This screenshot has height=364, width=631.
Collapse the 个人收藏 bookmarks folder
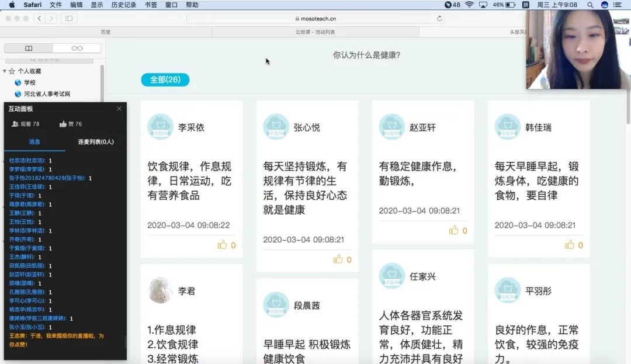5,71
